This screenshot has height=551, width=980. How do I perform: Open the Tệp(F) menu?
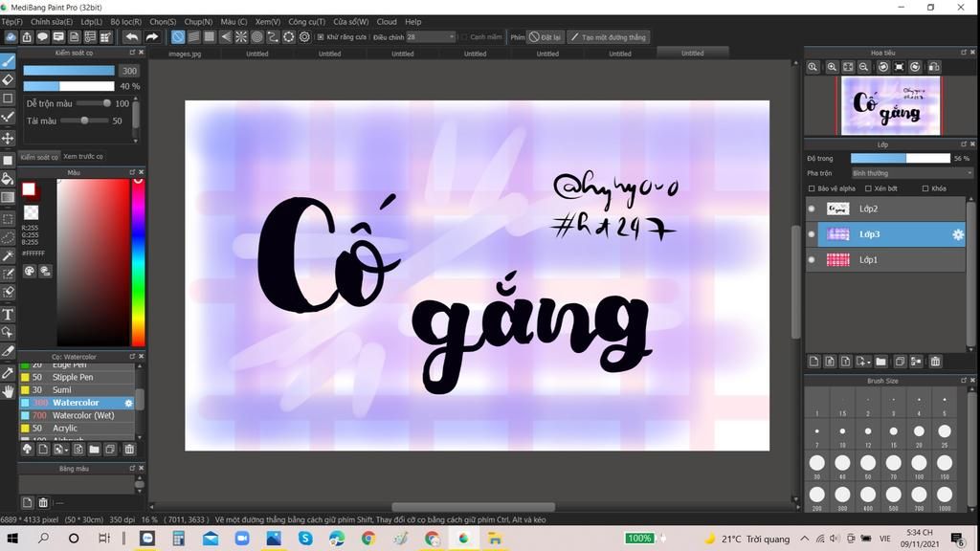click(x=11, y=21)
